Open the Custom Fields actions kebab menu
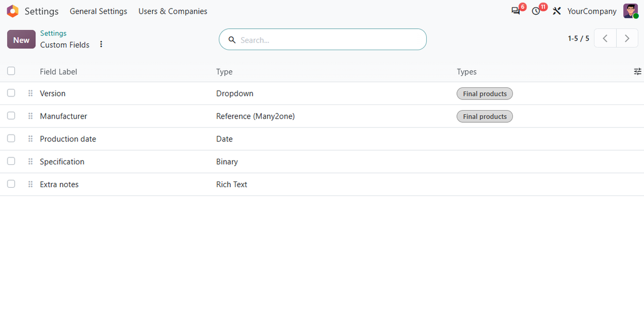 tap(101, 45)
